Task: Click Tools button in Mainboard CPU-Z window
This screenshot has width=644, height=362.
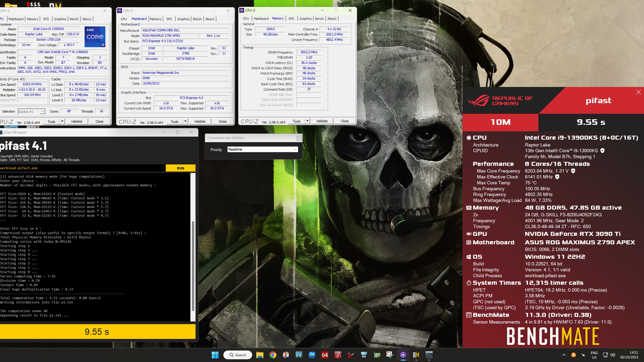Action: pos(174,121)
